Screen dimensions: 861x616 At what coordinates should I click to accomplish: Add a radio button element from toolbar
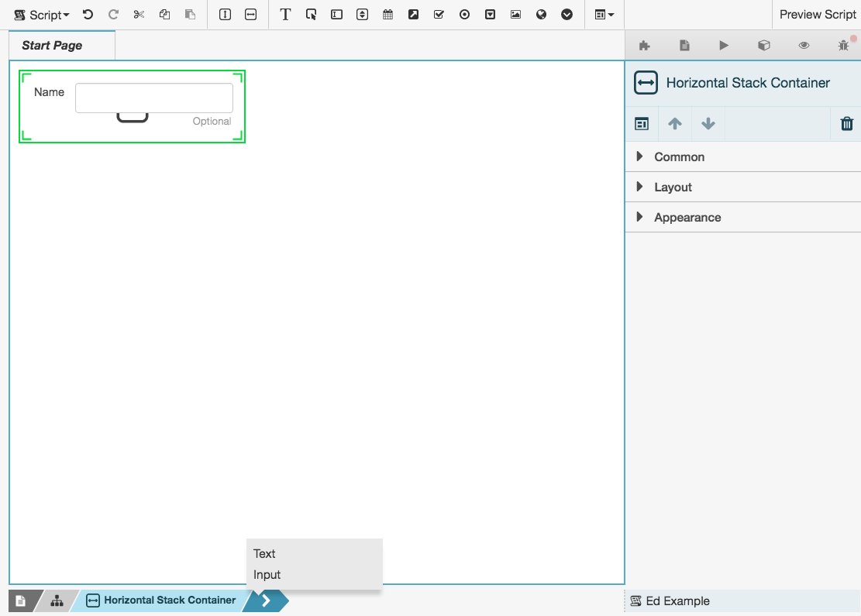(464, 15)
